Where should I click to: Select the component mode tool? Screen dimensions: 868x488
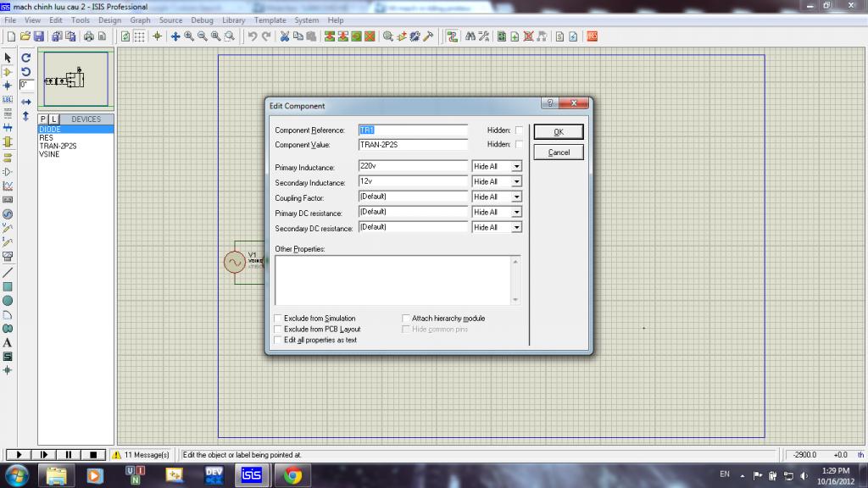(8, 72)
